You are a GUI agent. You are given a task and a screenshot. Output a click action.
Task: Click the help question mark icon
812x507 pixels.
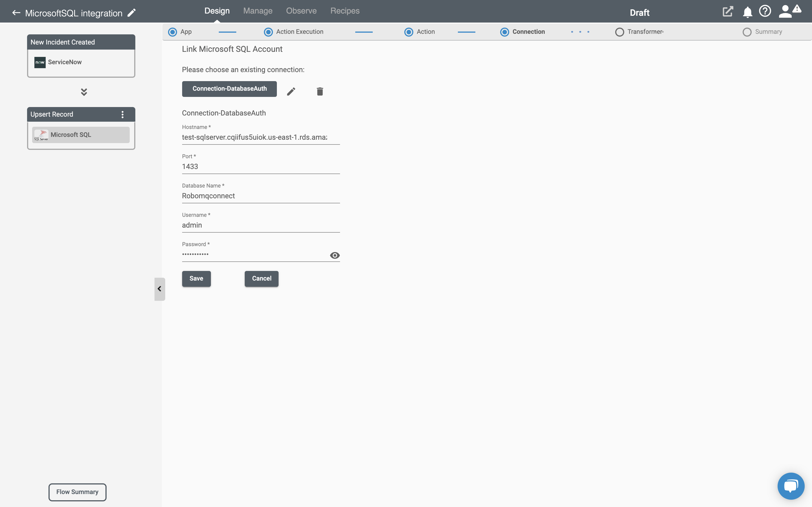coord(765,12)
